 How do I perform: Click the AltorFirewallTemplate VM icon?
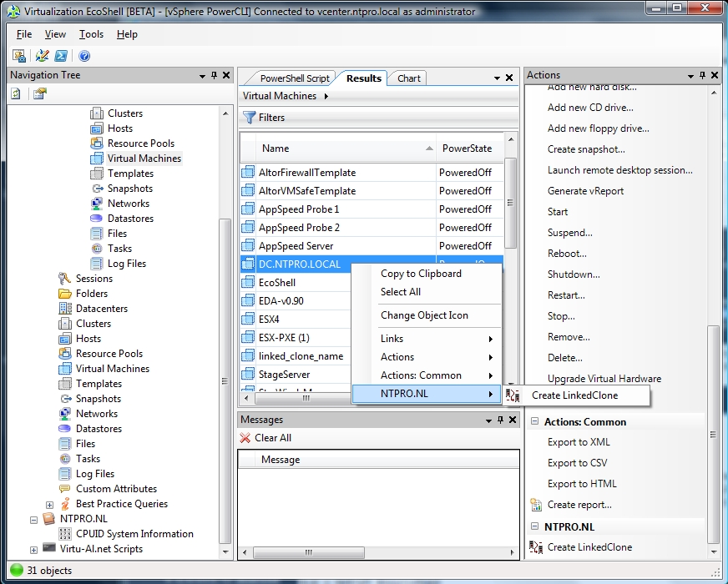pos(249,172)
